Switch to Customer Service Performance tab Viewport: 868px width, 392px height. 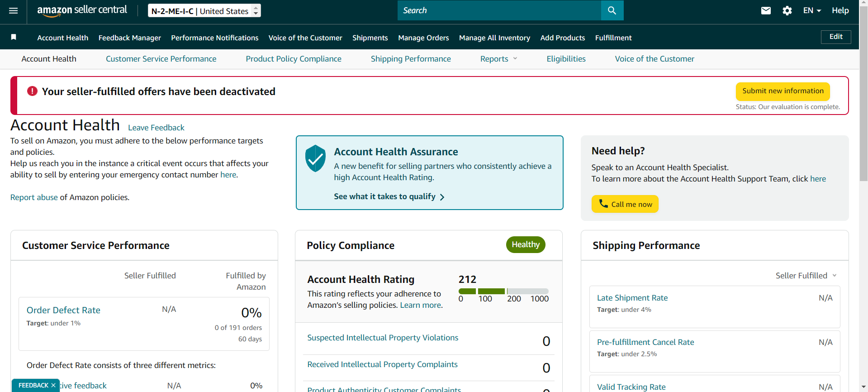pos(161,59)
